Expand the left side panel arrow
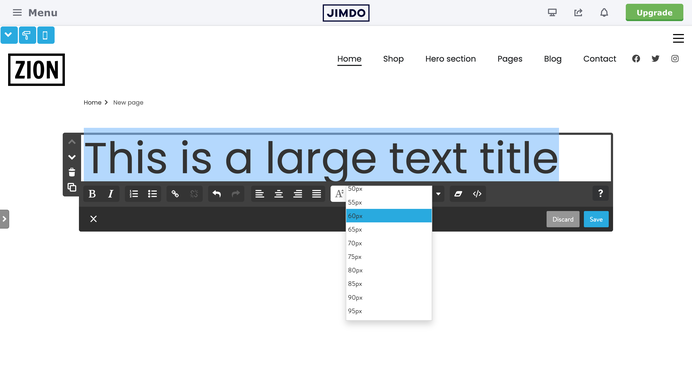 coord(4,219)
